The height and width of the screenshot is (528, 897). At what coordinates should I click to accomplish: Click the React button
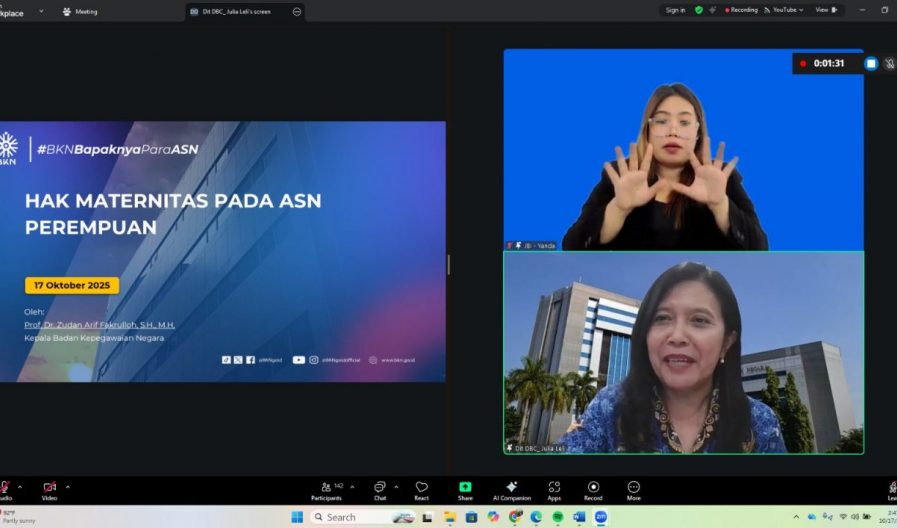click(421, 488)
